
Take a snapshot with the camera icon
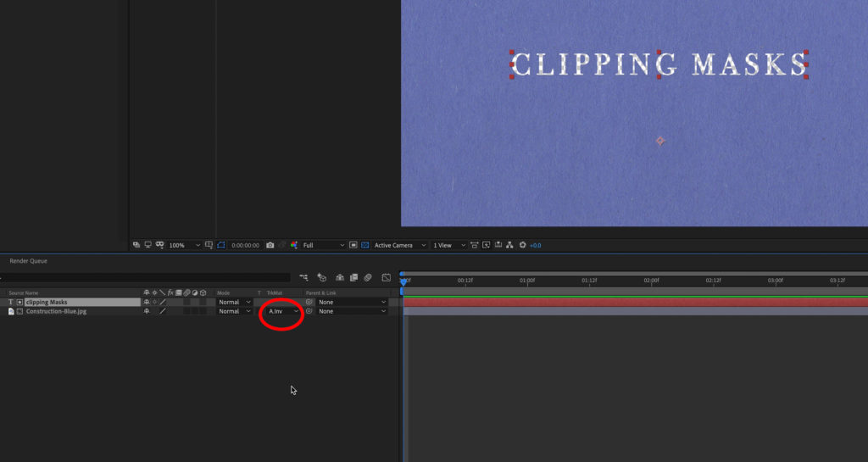point(270,245)
